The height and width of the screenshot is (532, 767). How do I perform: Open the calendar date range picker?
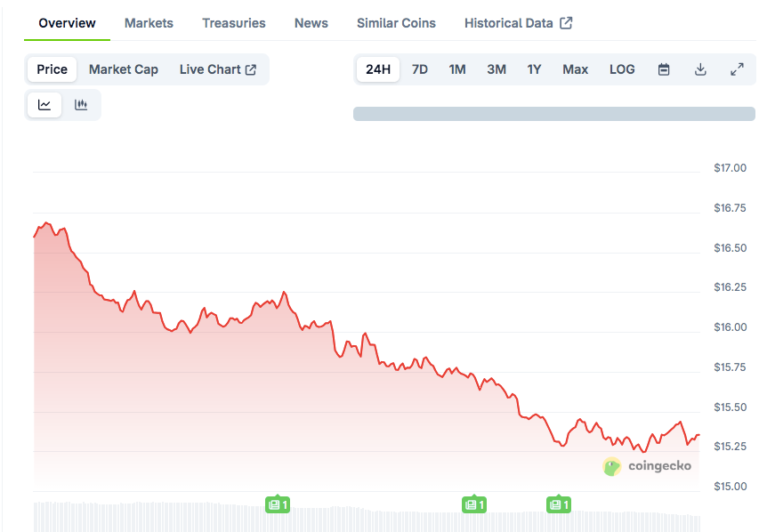click(x=664, y=69)
